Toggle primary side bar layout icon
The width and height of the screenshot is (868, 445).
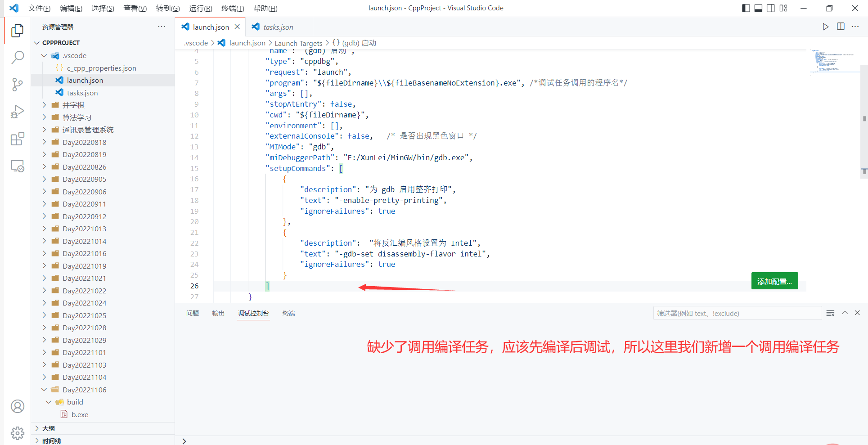point(746,8)
